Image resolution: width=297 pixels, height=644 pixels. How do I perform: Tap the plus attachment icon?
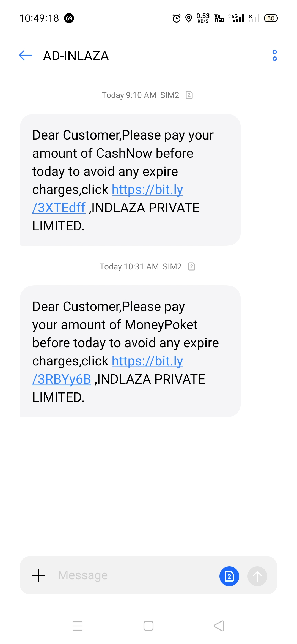[39, 575]
